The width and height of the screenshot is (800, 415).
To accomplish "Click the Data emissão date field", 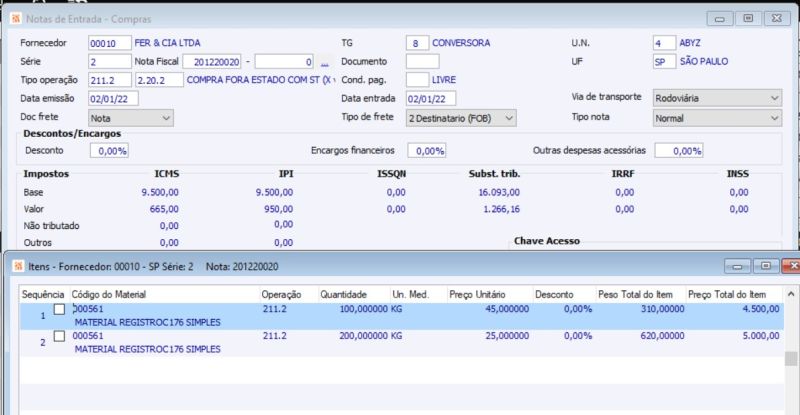I will [x=113, y=99].
